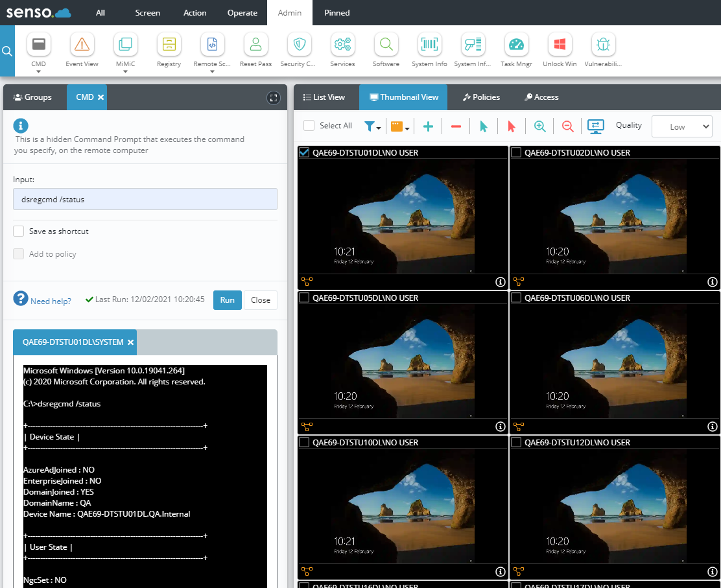Expand the arrow under CMD tool
This screenshot has width=721, height=588.
[x=39, y=71]
